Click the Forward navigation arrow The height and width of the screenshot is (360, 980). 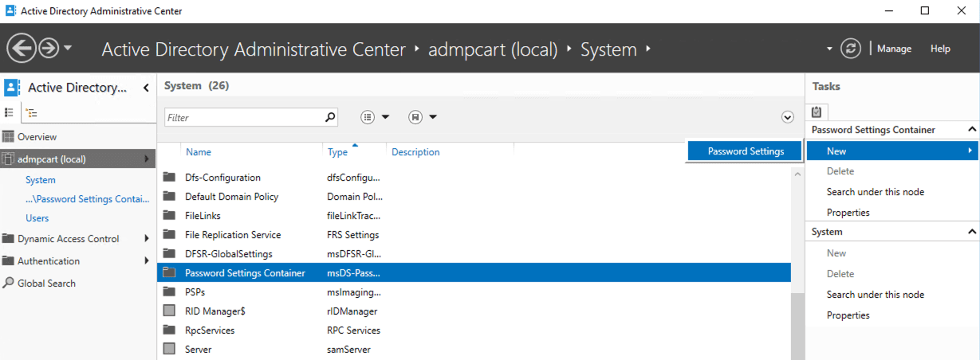pyautogui.click(x=49, y=49)
